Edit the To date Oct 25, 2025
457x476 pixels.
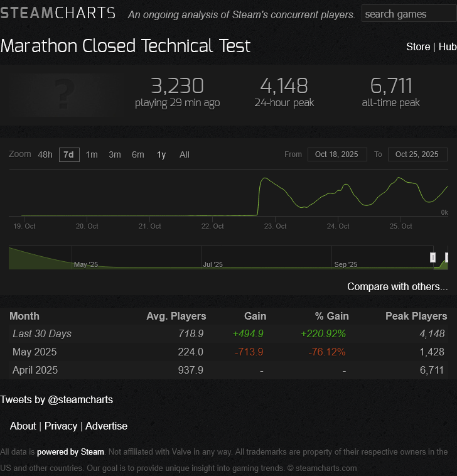(417, 154)
